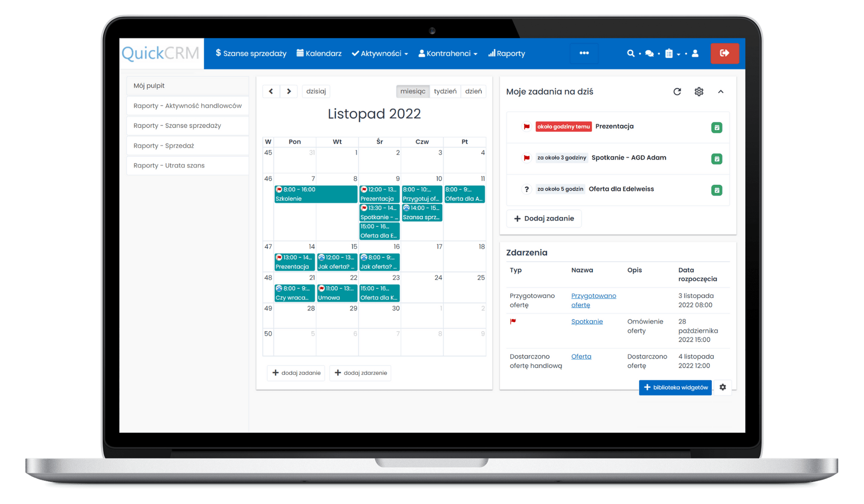Open the Spotkanie event link

tap(587, 322)
